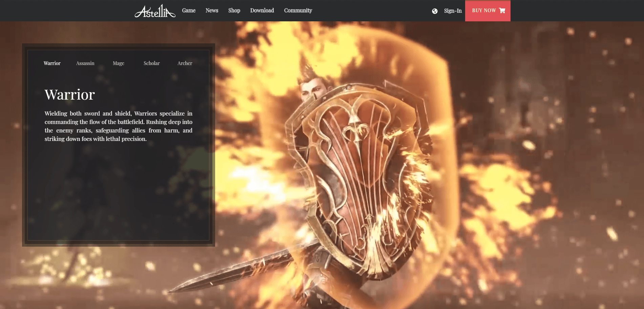644x309 pixels.
Task: Show the Scholar class tab
Action: pos(152,63)
